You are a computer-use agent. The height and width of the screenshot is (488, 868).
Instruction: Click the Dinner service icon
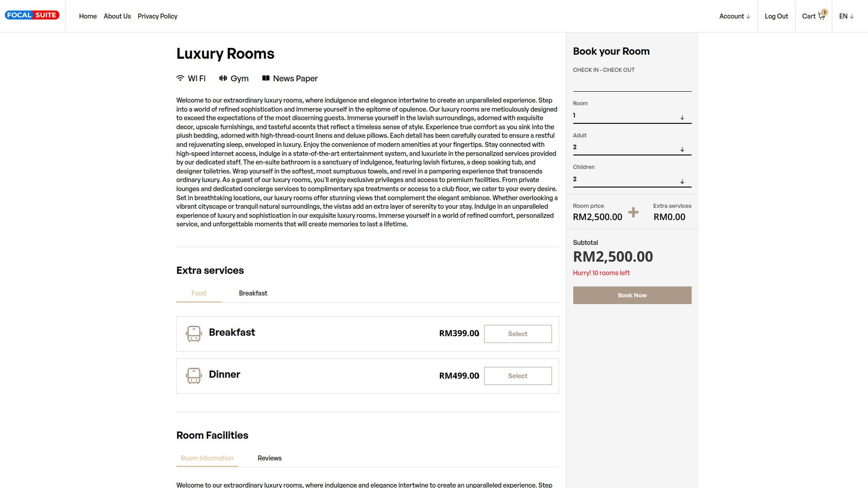tap(194, 376)
